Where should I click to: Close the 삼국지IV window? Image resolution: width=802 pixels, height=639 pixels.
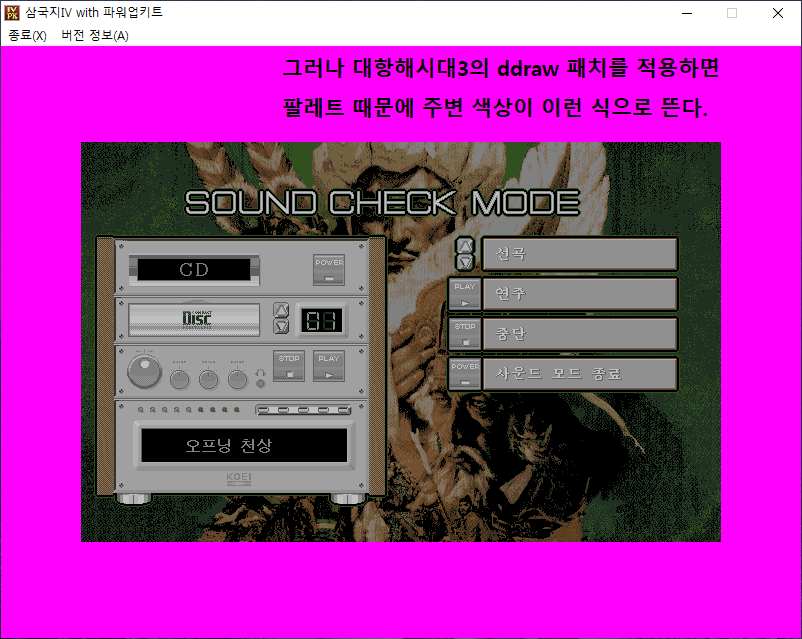tap(778, 13)
